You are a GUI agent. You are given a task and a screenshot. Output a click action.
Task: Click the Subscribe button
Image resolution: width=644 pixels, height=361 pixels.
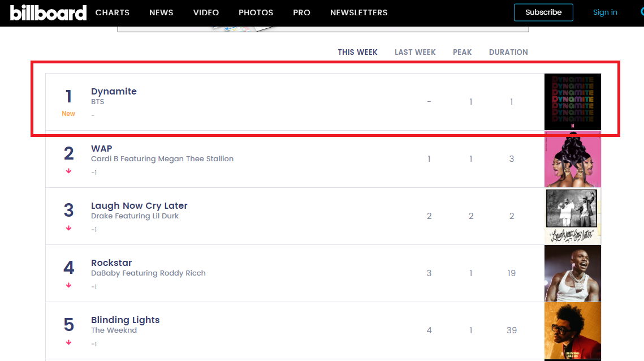coord(543,12)
